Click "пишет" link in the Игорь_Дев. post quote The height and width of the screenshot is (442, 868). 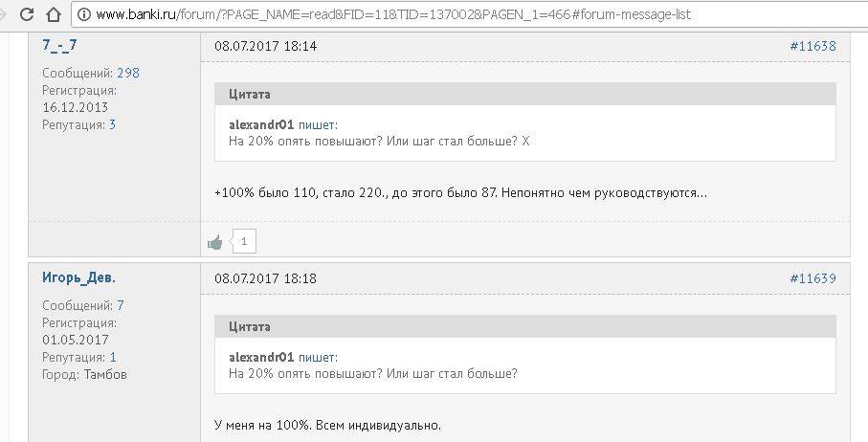pos(318,357)
